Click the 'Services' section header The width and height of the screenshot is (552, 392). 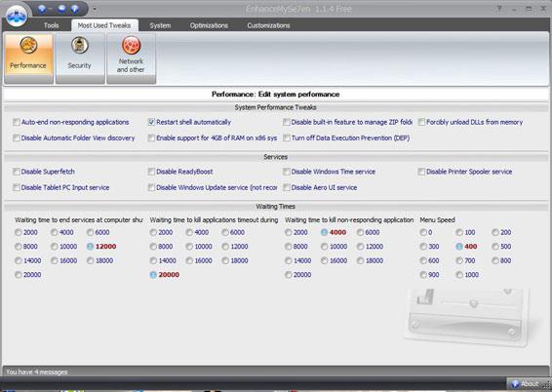pos(276,157)
